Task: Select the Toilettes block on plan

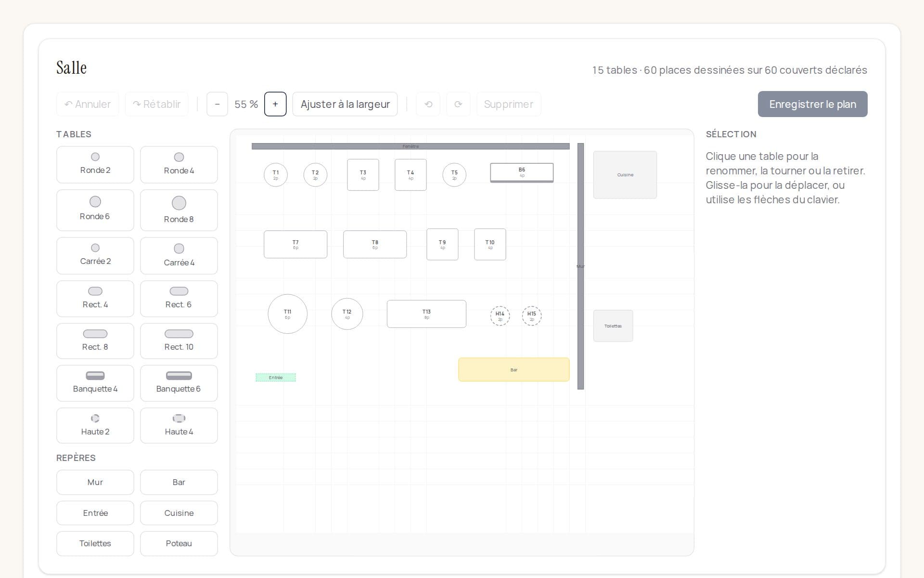Action: click(613, 326)
